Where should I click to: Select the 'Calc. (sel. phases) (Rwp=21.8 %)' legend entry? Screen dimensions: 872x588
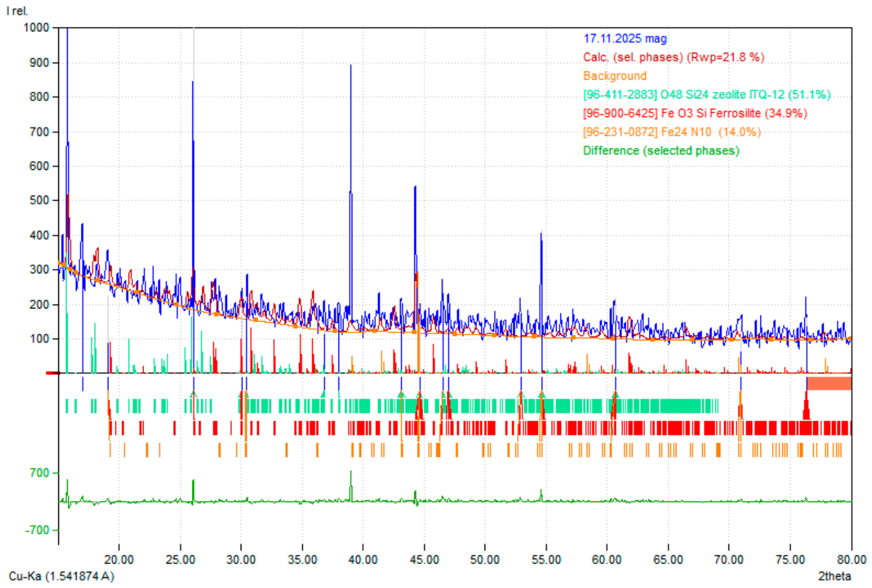(x=674, y=58)
